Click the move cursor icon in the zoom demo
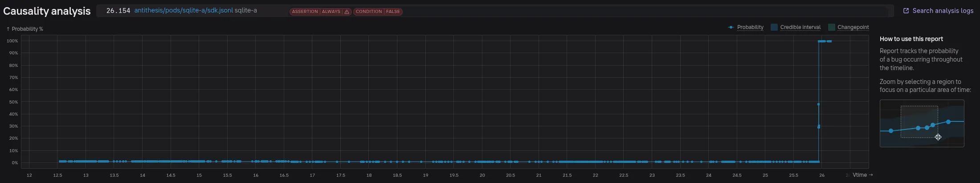Screen dimensions: 980x183 [x=938, y=137]
